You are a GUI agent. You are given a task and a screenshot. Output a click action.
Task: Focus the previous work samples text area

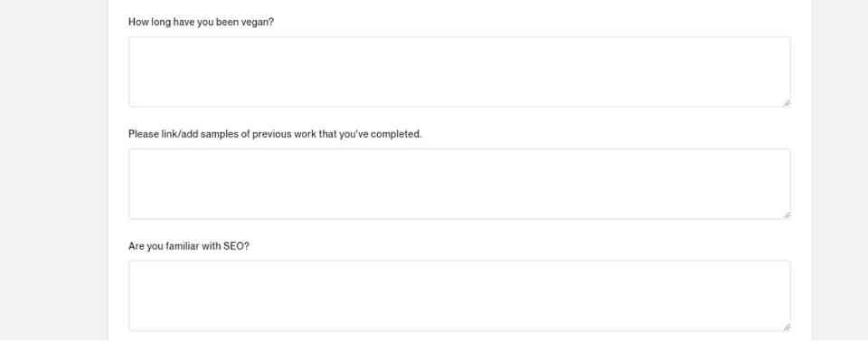tap(459, 184)
